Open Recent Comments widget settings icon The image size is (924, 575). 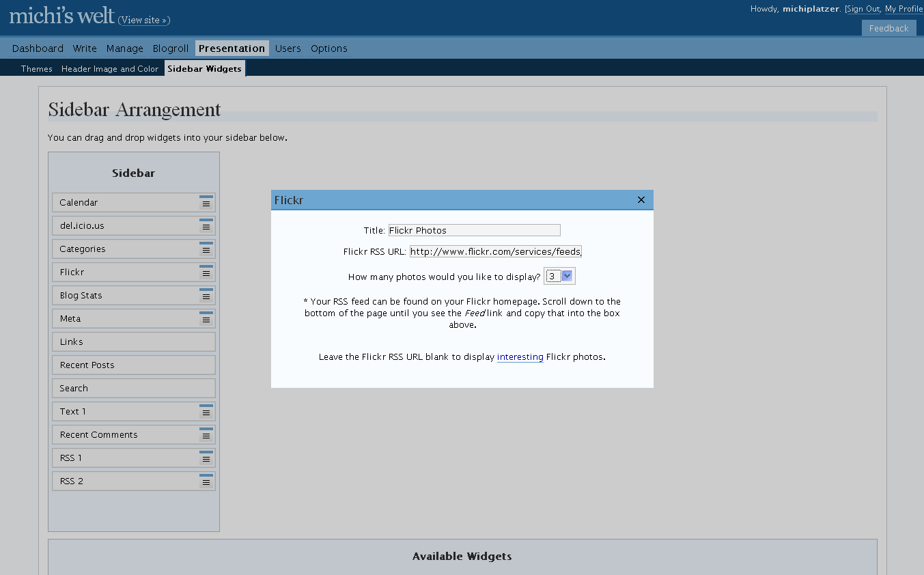[x=206, y=435]
